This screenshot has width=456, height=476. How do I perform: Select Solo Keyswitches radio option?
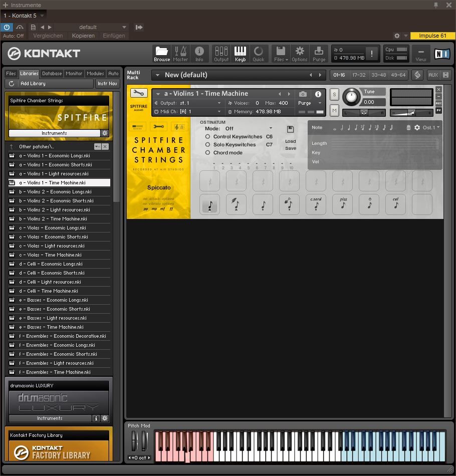pos(207,144)
